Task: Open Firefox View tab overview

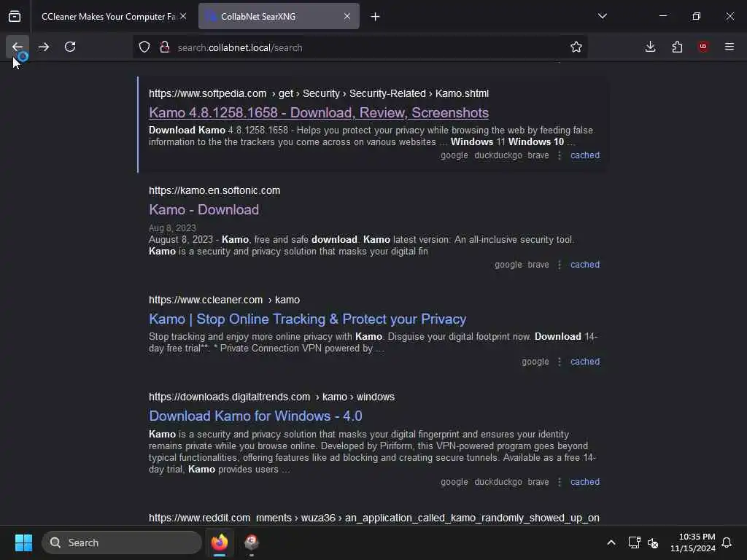Action: coord(15,16)
